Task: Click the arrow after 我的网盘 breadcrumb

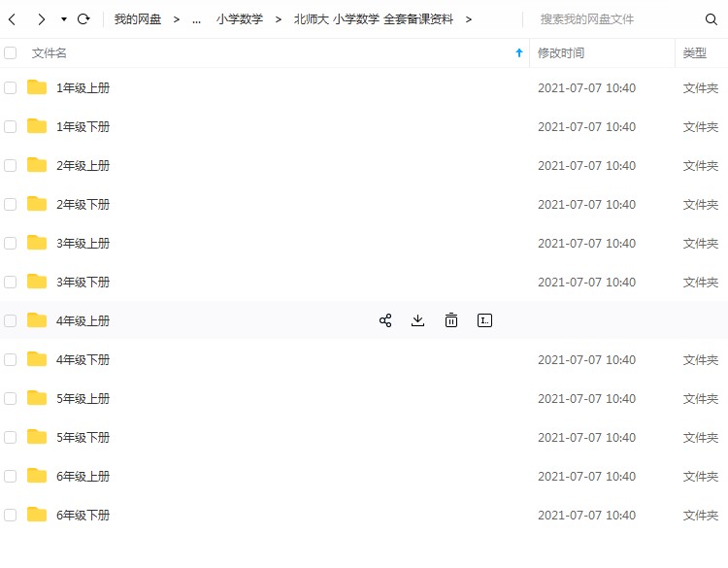Action: (x=177, y=19)
